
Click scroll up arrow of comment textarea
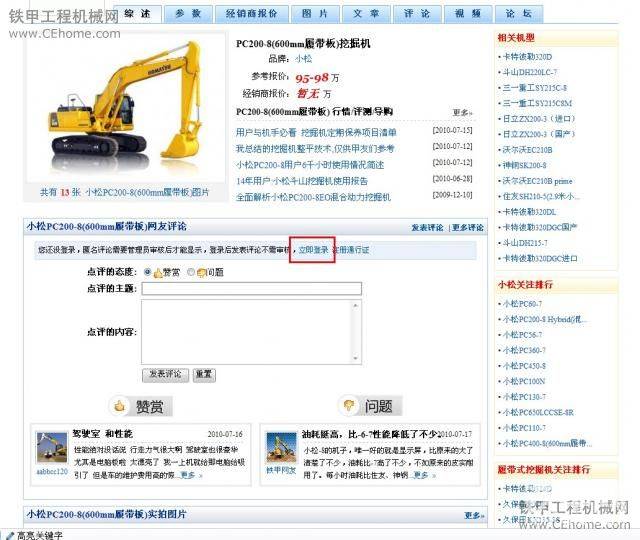coord(356,305)
